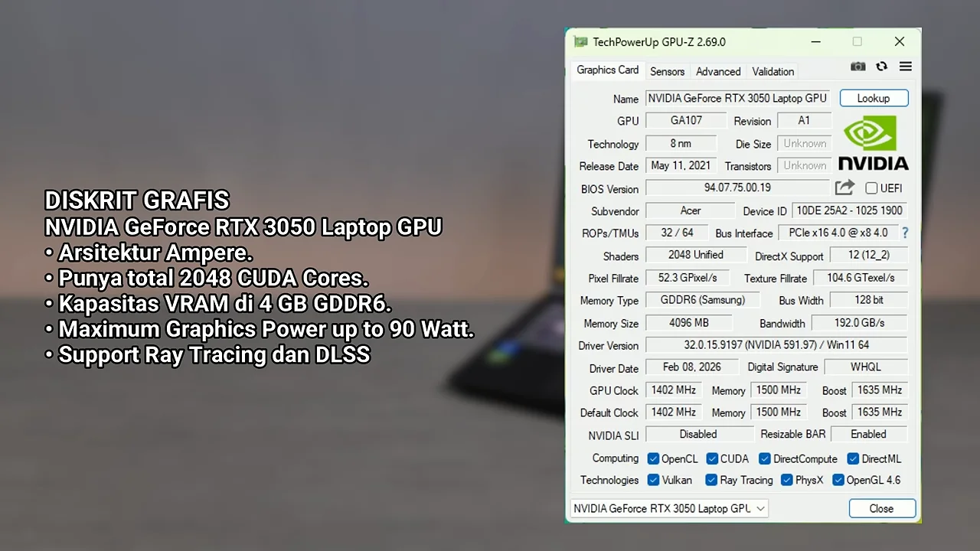980x551 pixels.
Task: Click the ROPs/TMUs value 32 / 64
Action: point(677,233)
